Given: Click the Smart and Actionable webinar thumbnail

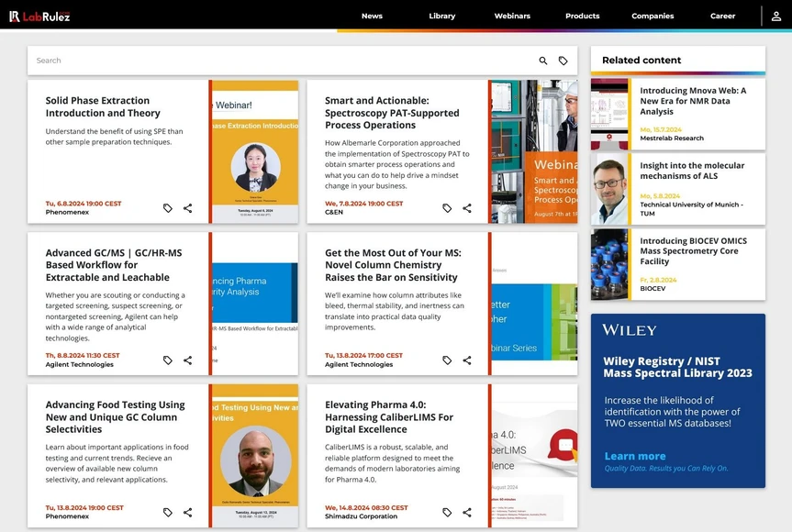Looking at the screenshot, I should tap(534, 151).
